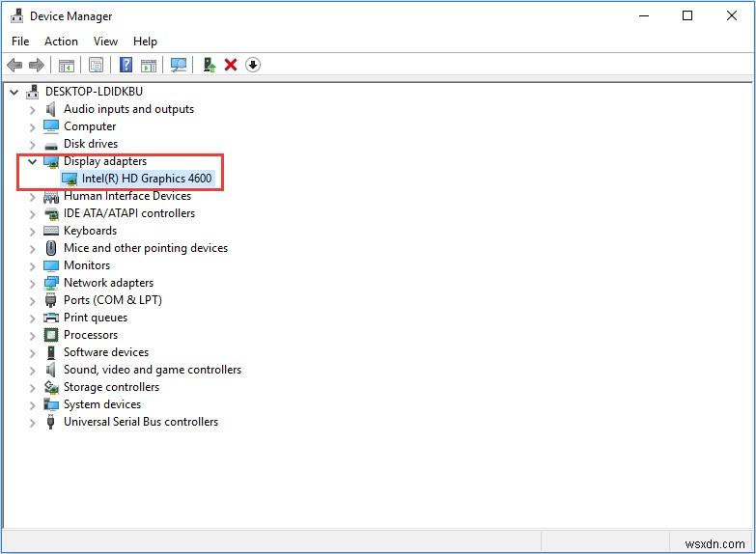Expand the Audio inputs and outputs chevron
This screenshot has height=554, width=756.
(x=32, y=110)
